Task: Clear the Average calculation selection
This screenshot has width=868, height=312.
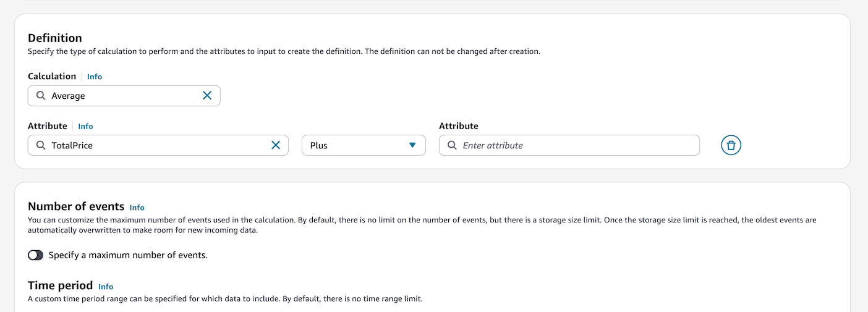Action: point(207,96)
